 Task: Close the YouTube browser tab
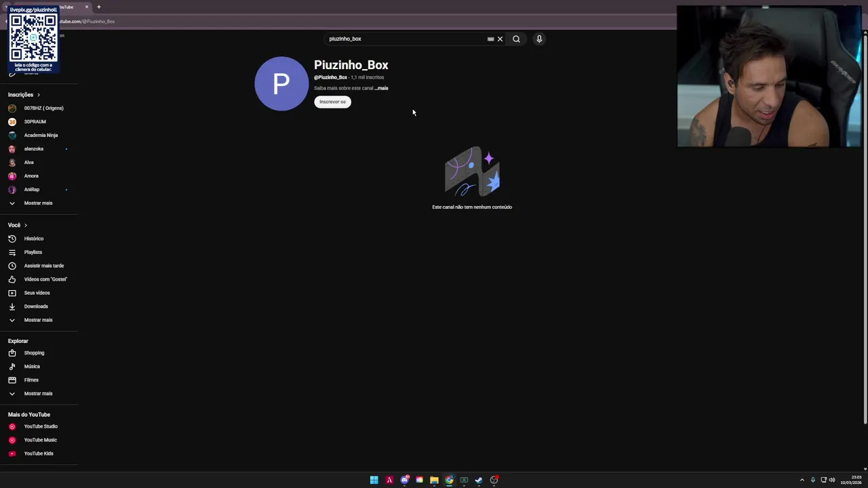click(x=87, y=7)
